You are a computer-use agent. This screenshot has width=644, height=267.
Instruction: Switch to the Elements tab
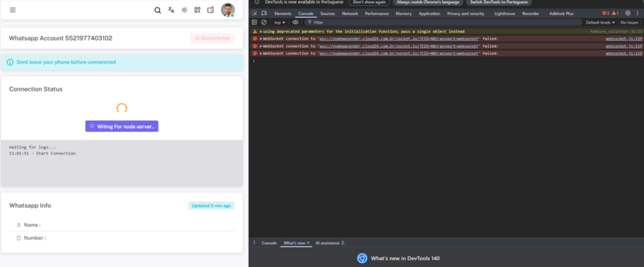point(283,14)
